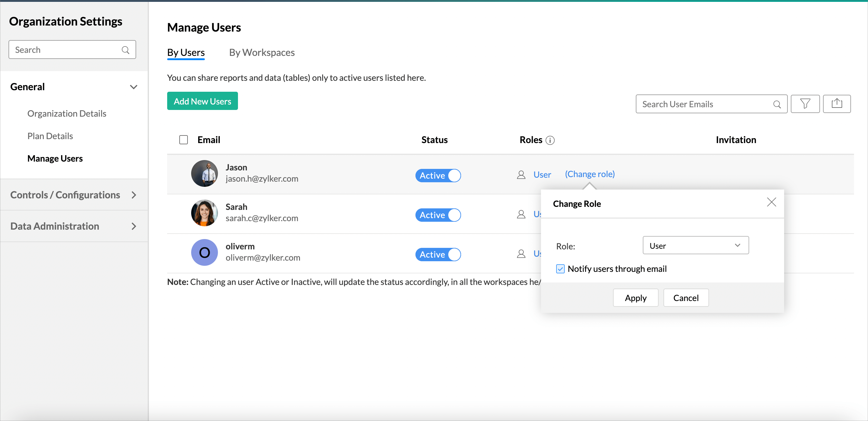The height and width of the screenshot is (421, 868).
Task: Collapse the General section
Action: [133, 87]
